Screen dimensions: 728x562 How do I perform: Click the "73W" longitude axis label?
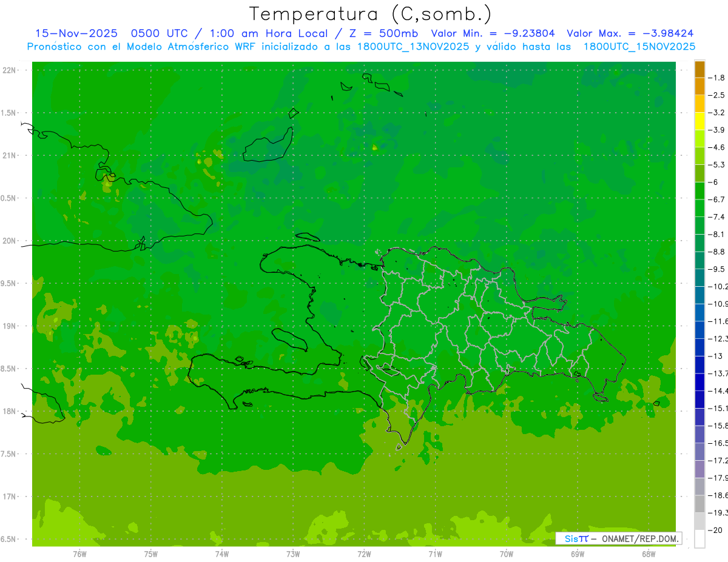click(293, 554)
